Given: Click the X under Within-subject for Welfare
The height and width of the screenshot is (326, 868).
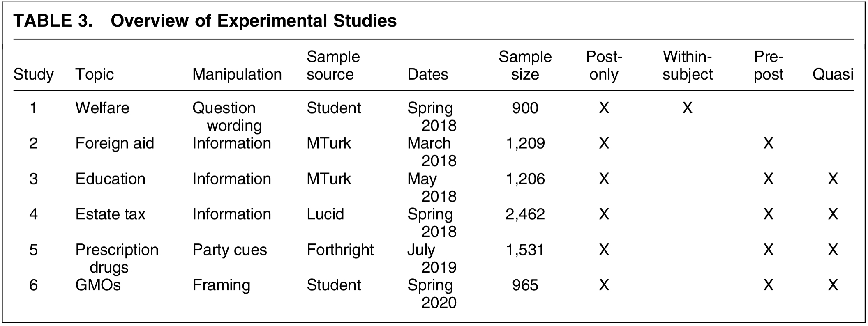Looking at the screenshot, I should click(x=687, y=108).
